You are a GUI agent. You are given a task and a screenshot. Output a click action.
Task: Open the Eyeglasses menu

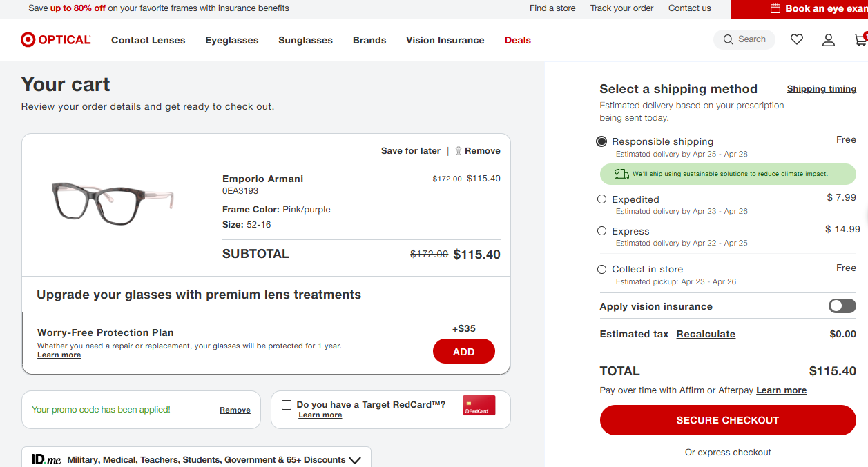point(232,40)
